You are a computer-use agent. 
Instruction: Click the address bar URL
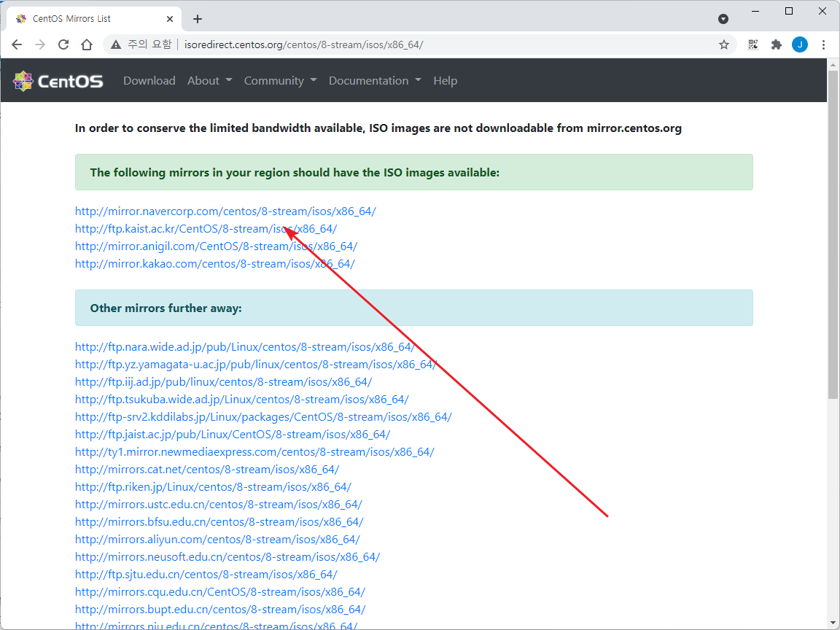click(x=304, y=45)
